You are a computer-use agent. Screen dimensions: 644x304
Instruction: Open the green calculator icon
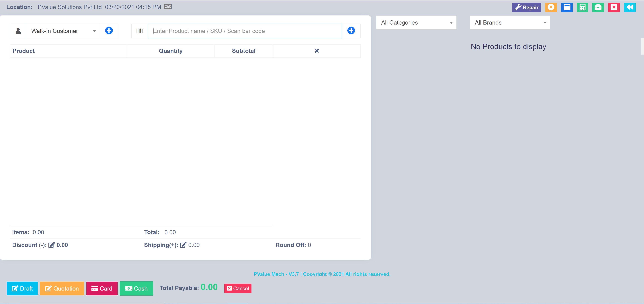click(x=582, y=7)
